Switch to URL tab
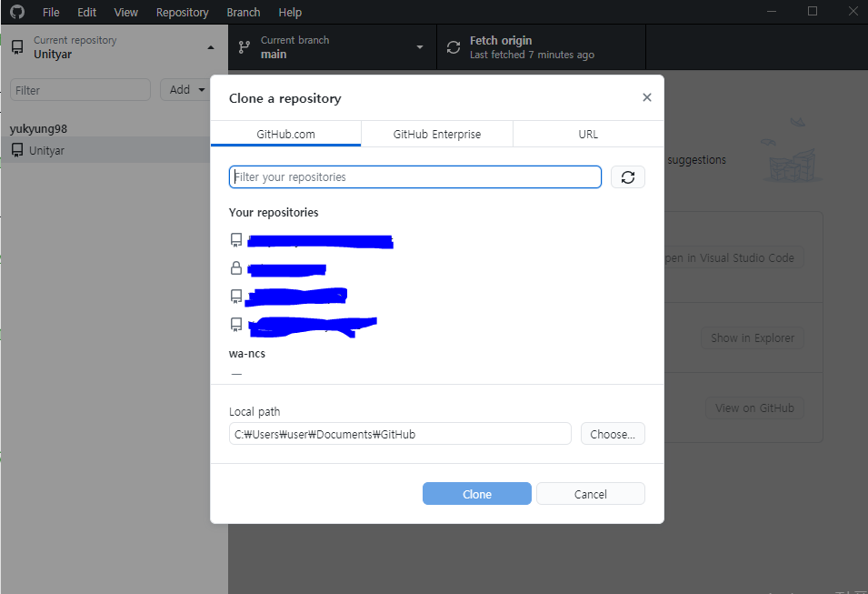This screenshot has width=868, height=594. (588, 134)
